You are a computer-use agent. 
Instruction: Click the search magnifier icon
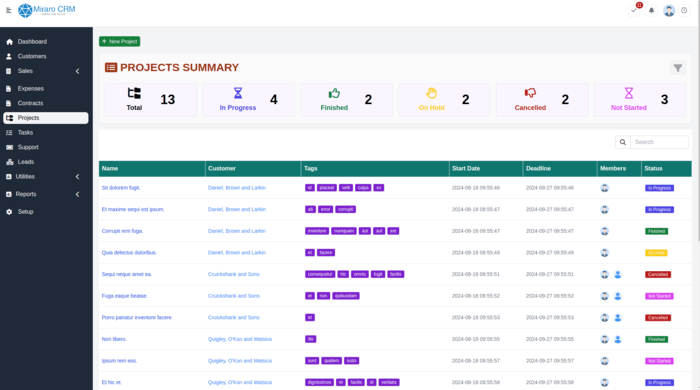pos(623,142)
